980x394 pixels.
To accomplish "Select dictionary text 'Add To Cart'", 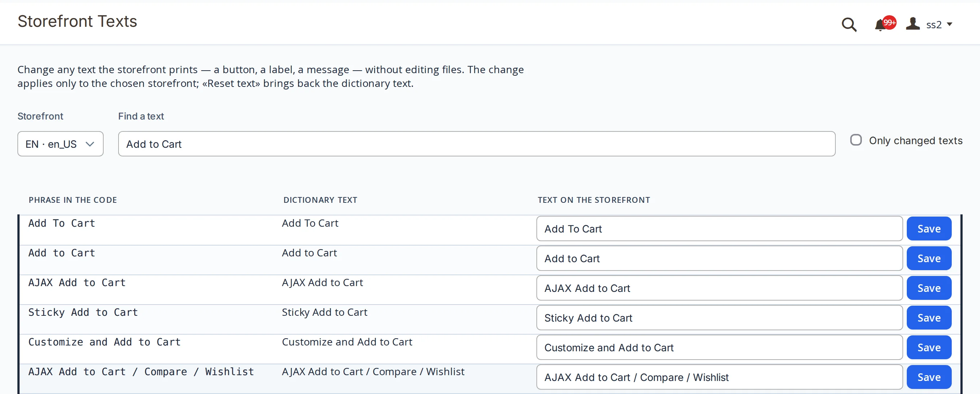I will click(310, 223).
